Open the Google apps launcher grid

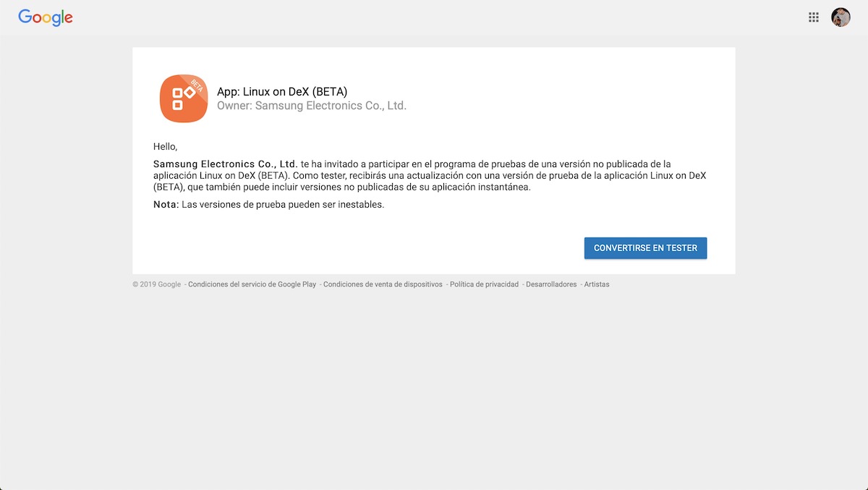click(813, 17)
